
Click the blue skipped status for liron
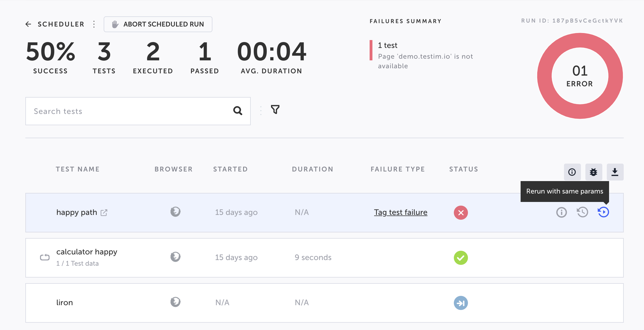461,303
